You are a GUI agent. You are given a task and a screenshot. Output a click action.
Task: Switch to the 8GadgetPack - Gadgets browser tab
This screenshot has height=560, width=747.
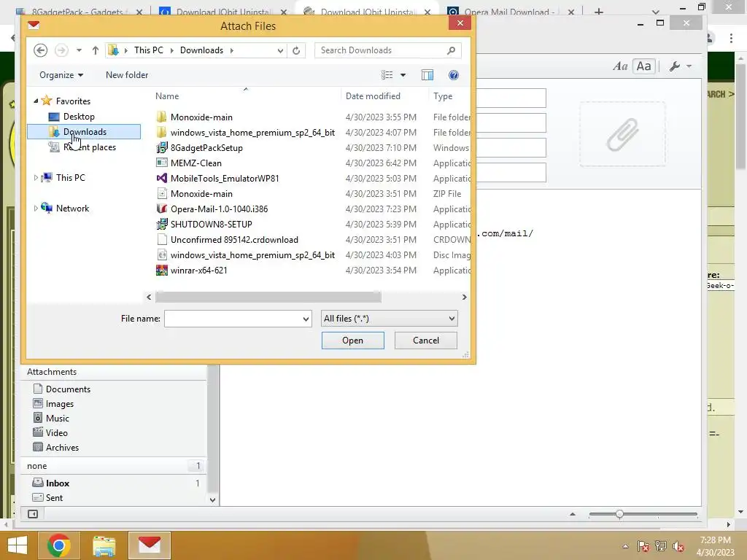(x=77, y=12)
